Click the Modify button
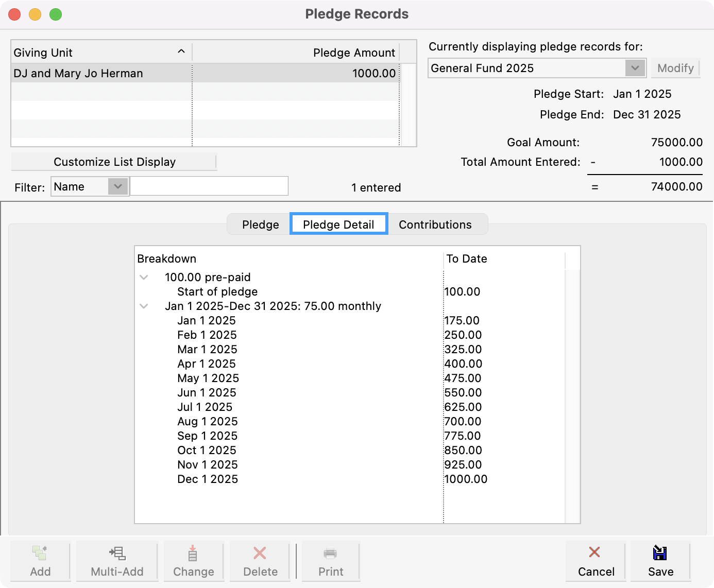The image size is (714, 588). 675,68
